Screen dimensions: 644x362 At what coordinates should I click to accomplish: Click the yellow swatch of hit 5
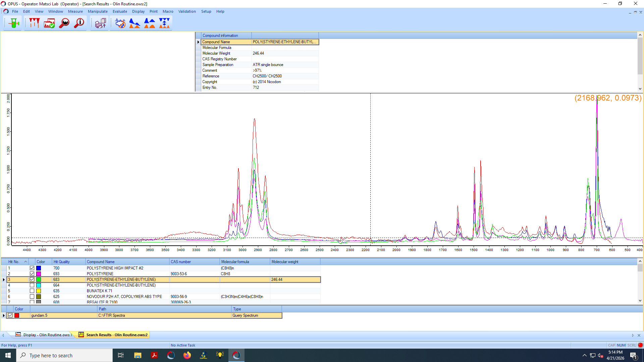[39, 291]
